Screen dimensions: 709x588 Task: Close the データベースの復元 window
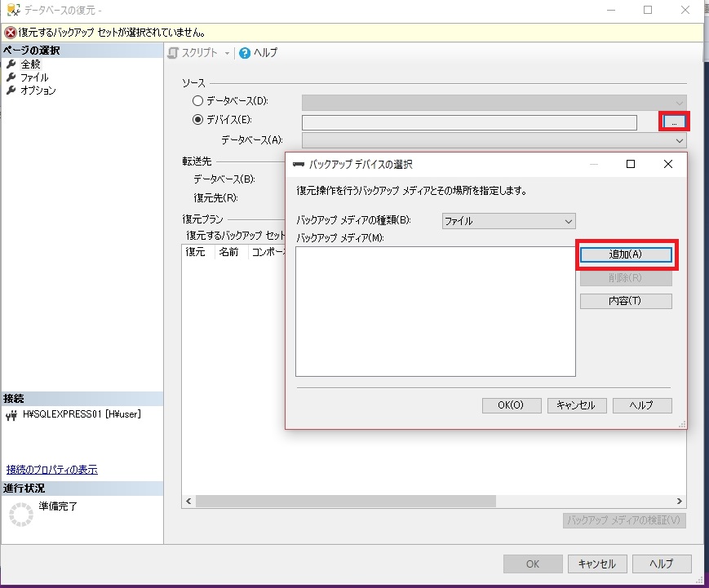pyautogui.click(x=685, y=10)
